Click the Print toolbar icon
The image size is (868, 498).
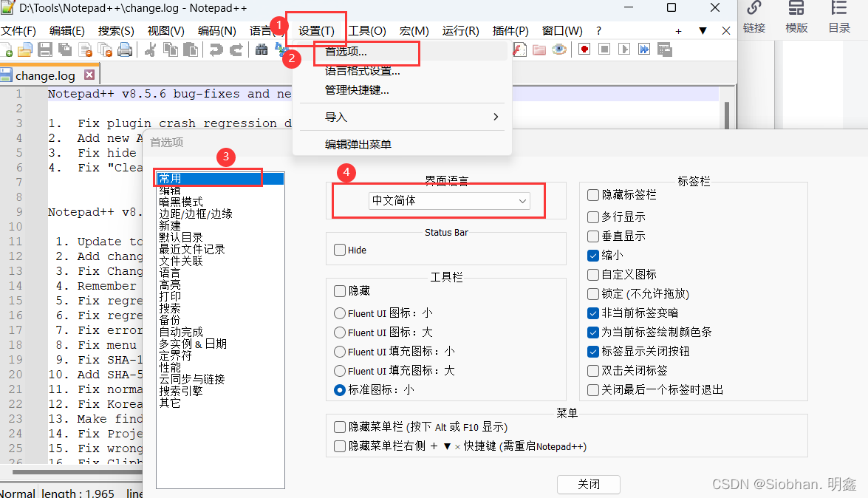tap(125, 50)
